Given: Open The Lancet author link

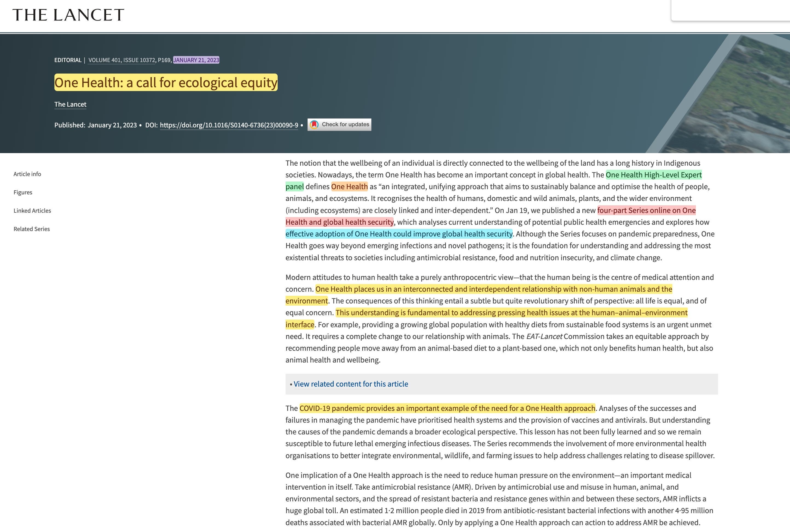Looking at the screenshot, I should [70, 104].
